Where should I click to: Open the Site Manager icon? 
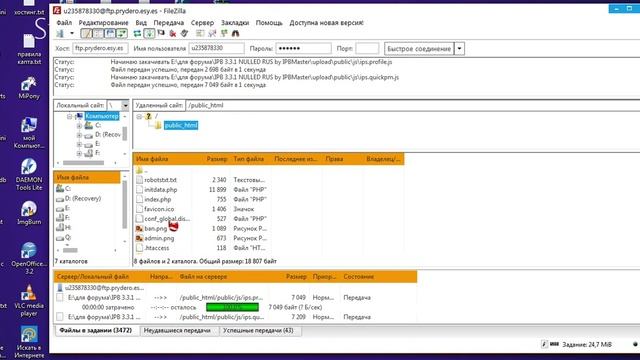[60, 33]
